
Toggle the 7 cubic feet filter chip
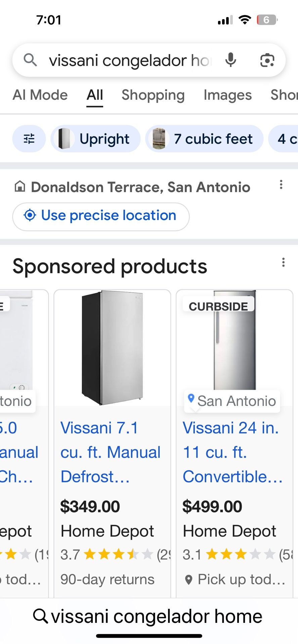click(204, 139)
